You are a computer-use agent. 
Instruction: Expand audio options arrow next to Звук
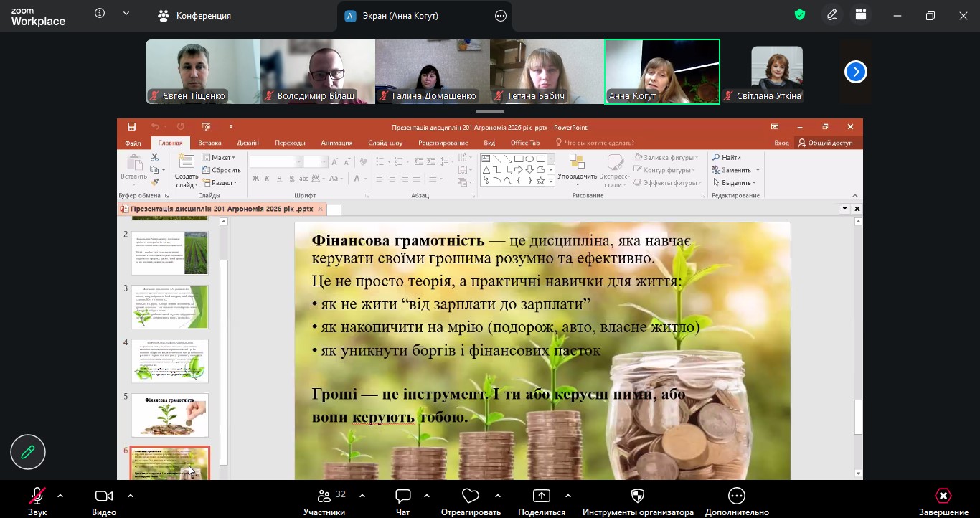coord(60,496)
